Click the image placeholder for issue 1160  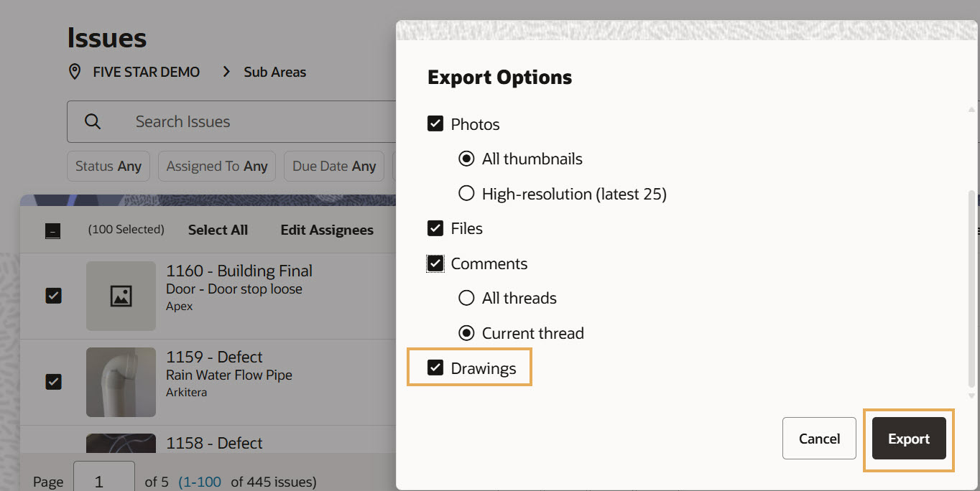point(121,296)
